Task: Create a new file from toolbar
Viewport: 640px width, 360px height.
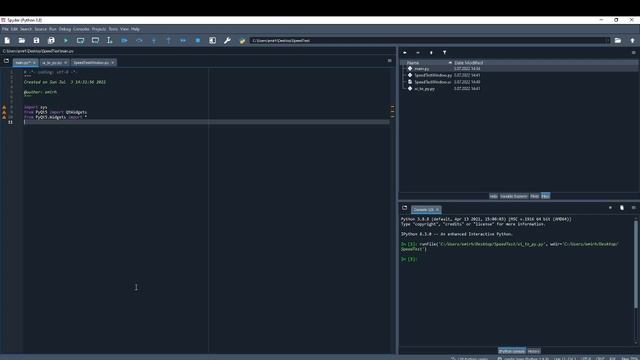Action: 7,40
